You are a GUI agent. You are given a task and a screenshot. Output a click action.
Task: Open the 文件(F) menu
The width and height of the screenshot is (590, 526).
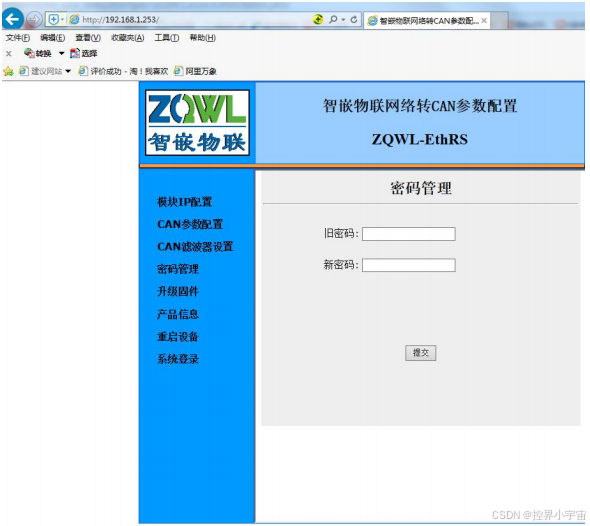pos(18,38)
